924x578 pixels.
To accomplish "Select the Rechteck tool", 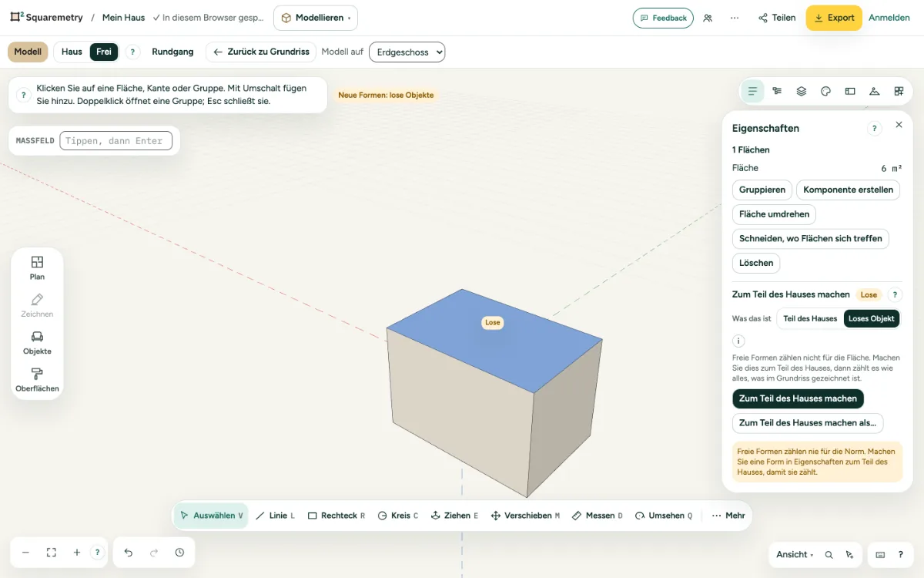I will 336,516.
